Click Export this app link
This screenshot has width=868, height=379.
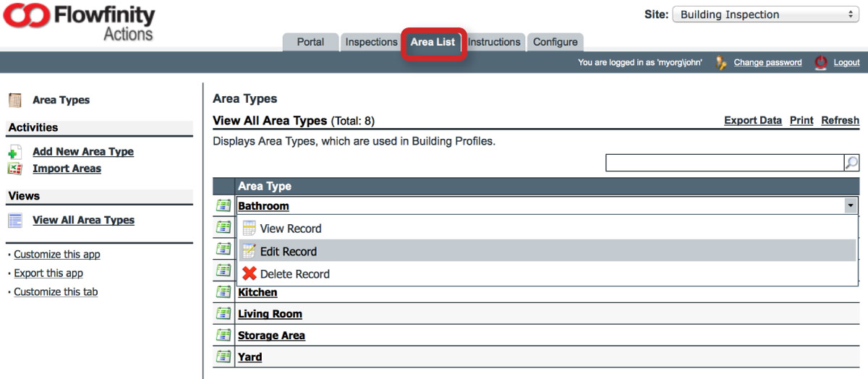tap(48, 273)
